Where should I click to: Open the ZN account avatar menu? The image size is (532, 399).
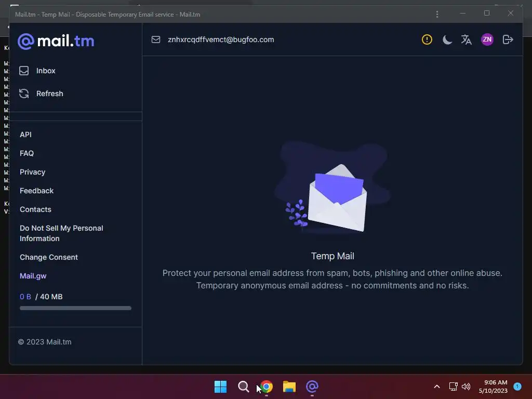[487, 39]
